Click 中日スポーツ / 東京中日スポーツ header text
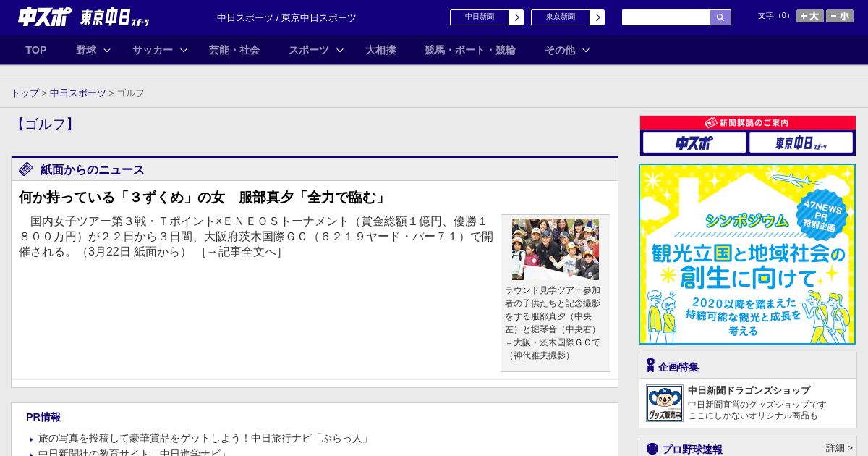 point(286,18)
